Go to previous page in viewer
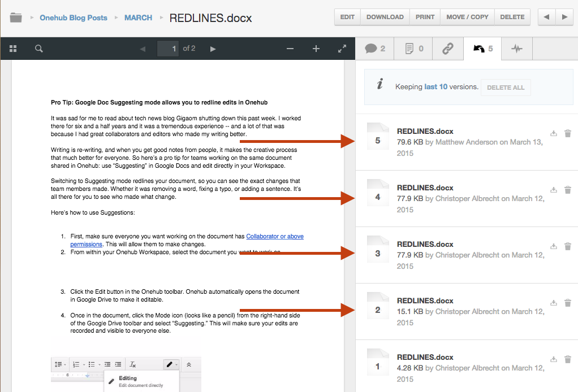Screen dimensions: 578x392 (143, 49)
